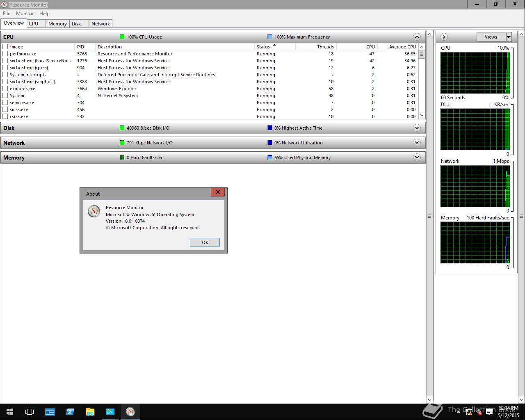
Task: Switch to the Memory tab
Action: pyautogui.click(x=57, y=24)
